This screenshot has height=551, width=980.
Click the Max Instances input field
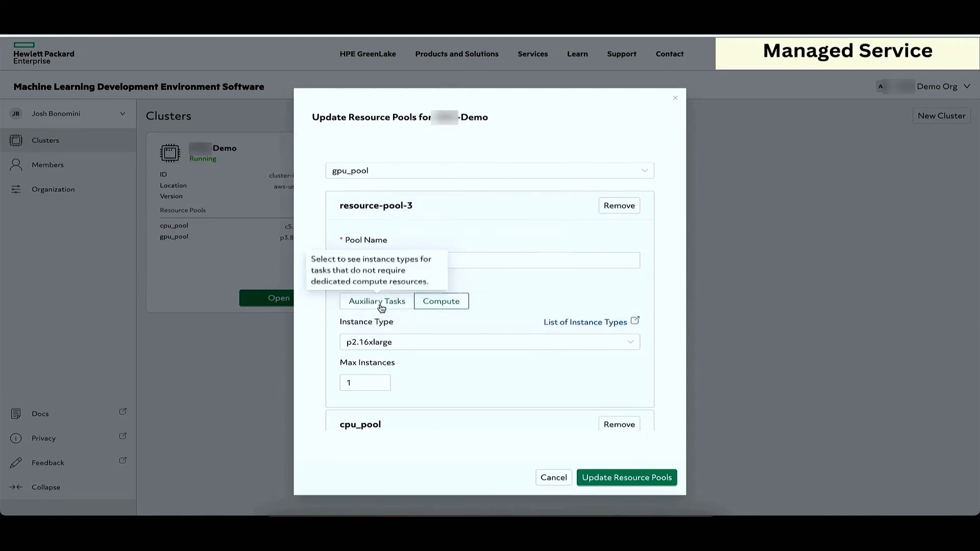coord(365,383)
